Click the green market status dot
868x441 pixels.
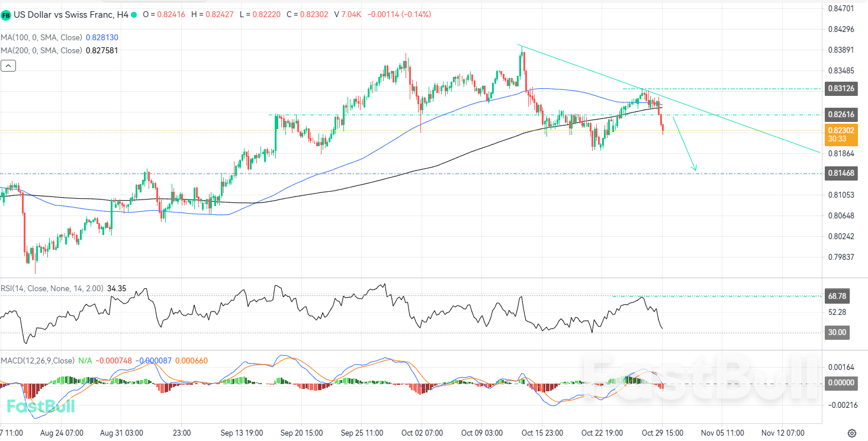pyautogui.click(x=134, y=14)
